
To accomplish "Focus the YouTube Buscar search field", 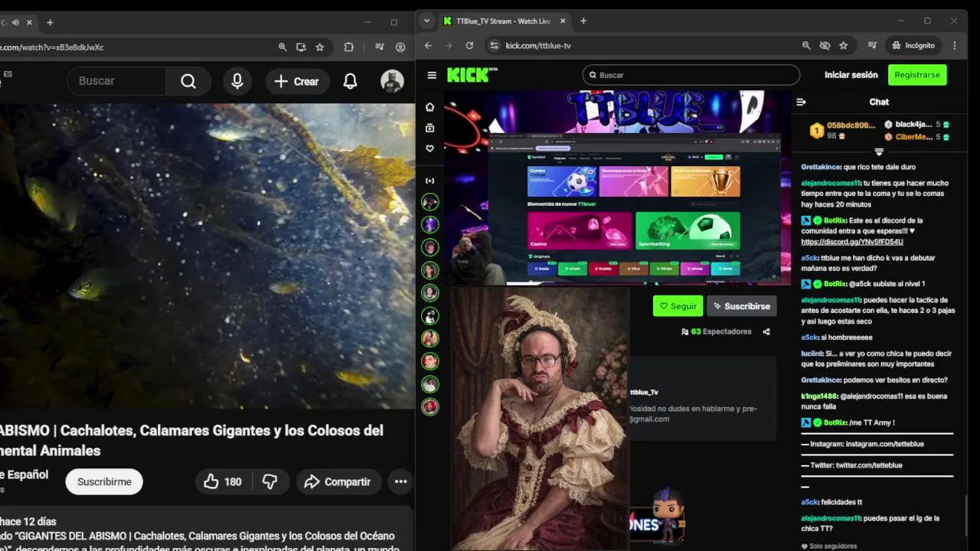I will (x=116, y=81).
